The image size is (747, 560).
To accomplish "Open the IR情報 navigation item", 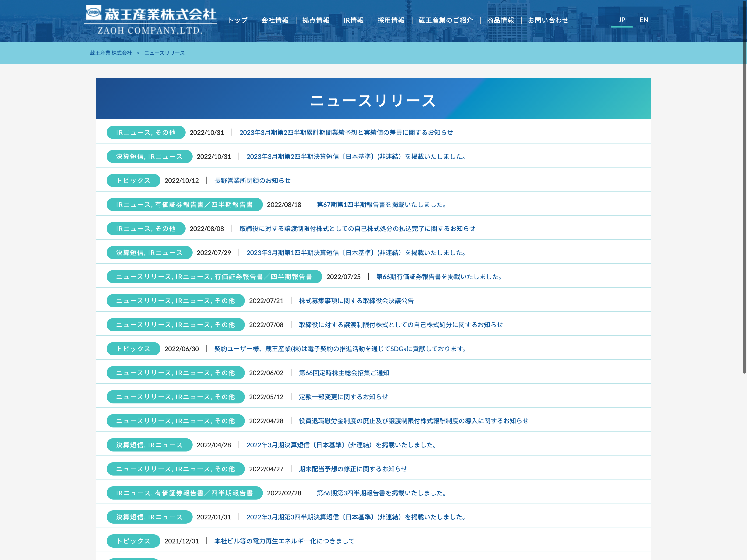I will 353,20.
